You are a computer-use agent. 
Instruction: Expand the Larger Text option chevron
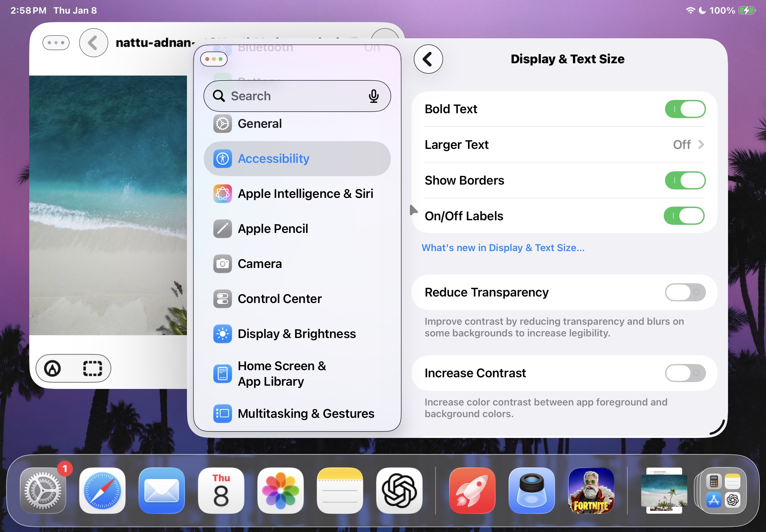pos(701,145)
